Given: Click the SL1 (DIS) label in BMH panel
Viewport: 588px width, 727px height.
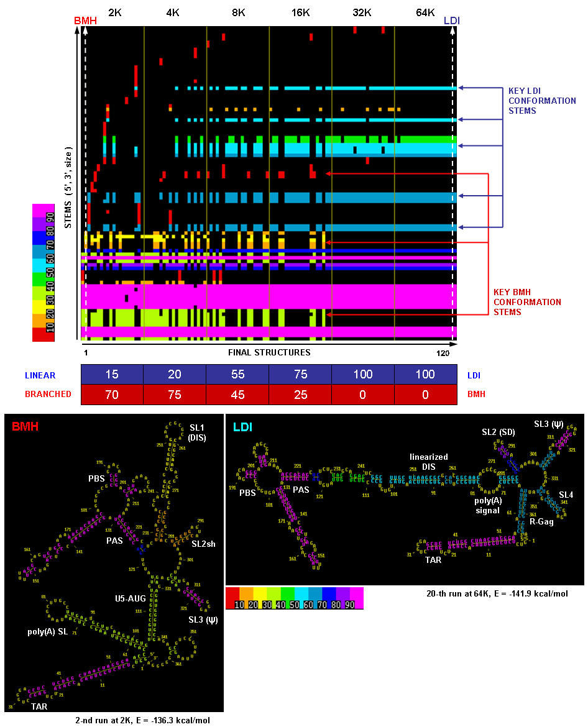Looking at the screenshot, I should tap(196, 432).
